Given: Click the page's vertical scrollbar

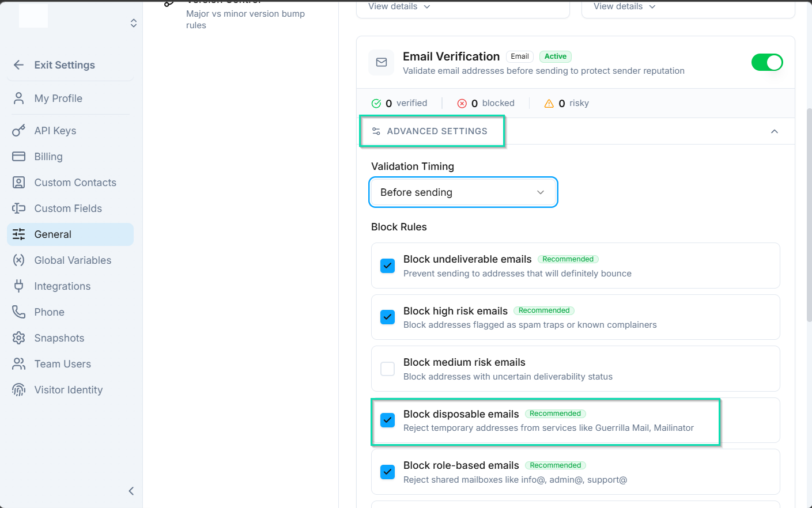Looking at the screenshot, I should pos(809,214).
